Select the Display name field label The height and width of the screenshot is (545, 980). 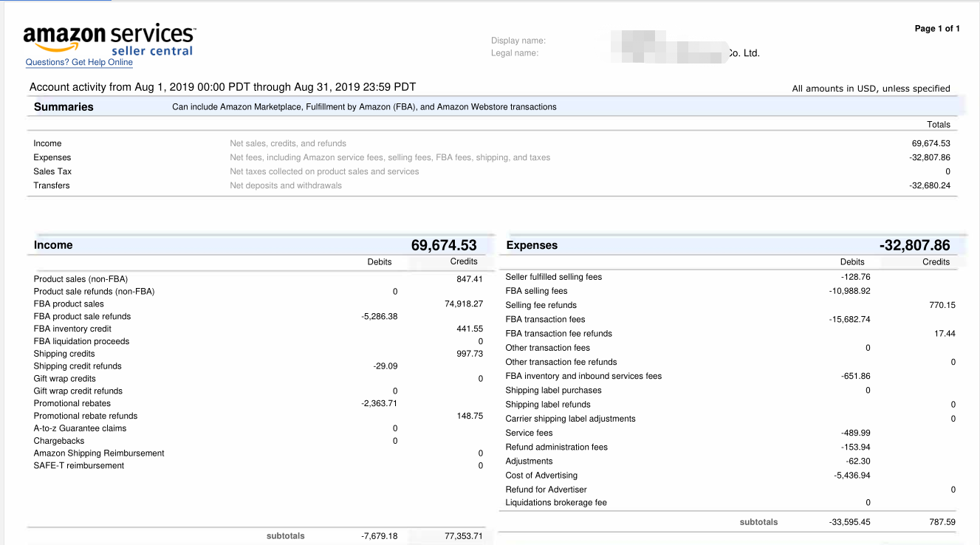pos(518,41)
